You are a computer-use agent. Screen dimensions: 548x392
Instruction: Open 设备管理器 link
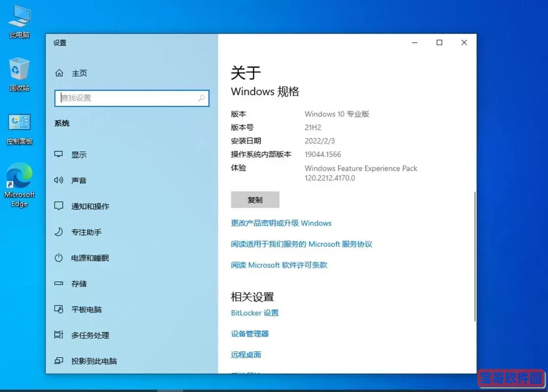(x=250, y=334)
